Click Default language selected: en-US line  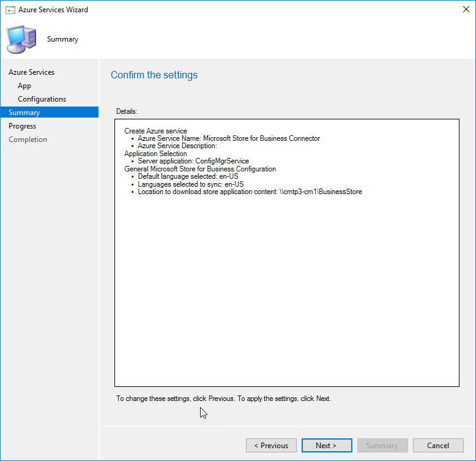(x=188, y=176)
